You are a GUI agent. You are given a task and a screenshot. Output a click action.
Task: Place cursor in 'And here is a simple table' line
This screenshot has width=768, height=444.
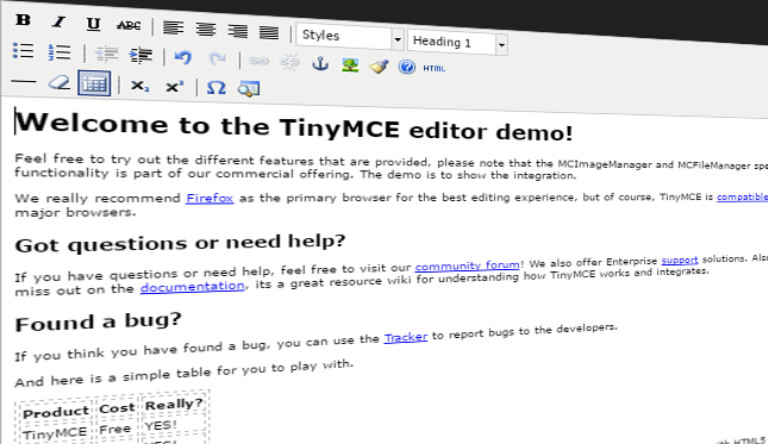[x=184, y=373]
